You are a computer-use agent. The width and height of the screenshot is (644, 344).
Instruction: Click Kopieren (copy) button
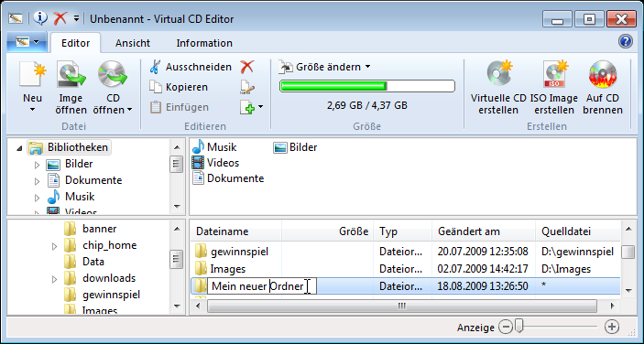coord(179,87)
